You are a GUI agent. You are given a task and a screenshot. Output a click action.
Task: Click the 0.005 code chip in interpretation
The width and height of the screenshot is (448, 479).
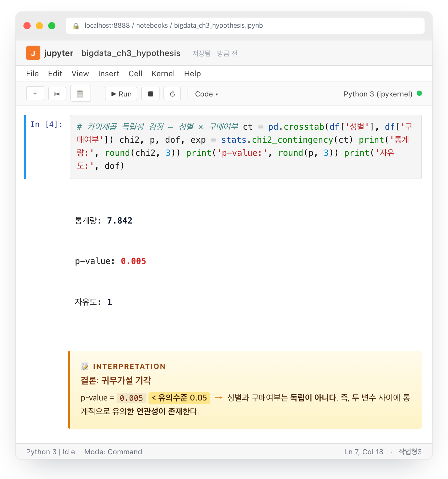click(x=132, y=398)
